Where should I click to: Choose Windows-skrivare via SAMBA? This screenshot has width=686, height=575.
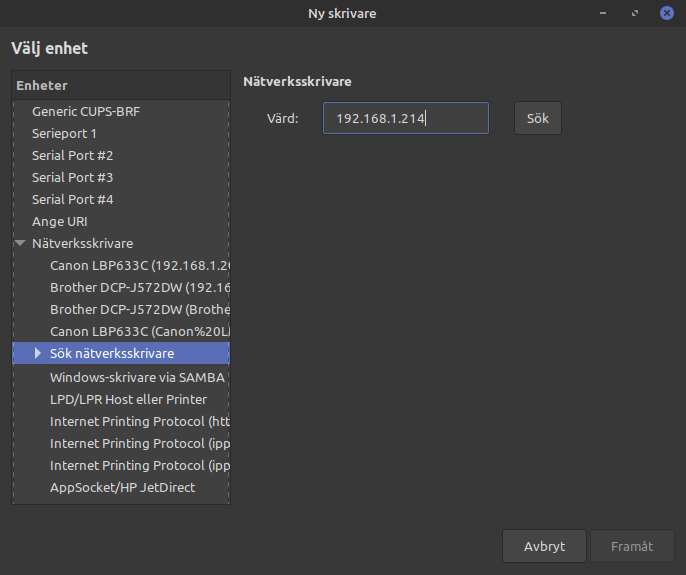tap(139, 377)
